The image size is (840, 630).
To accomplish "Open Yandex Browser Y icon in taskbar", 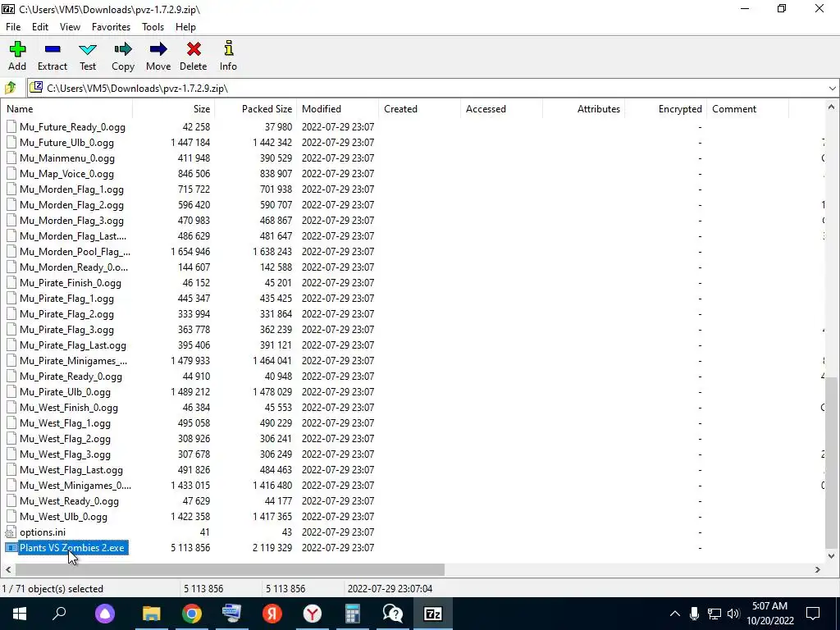I will (313, 614).
